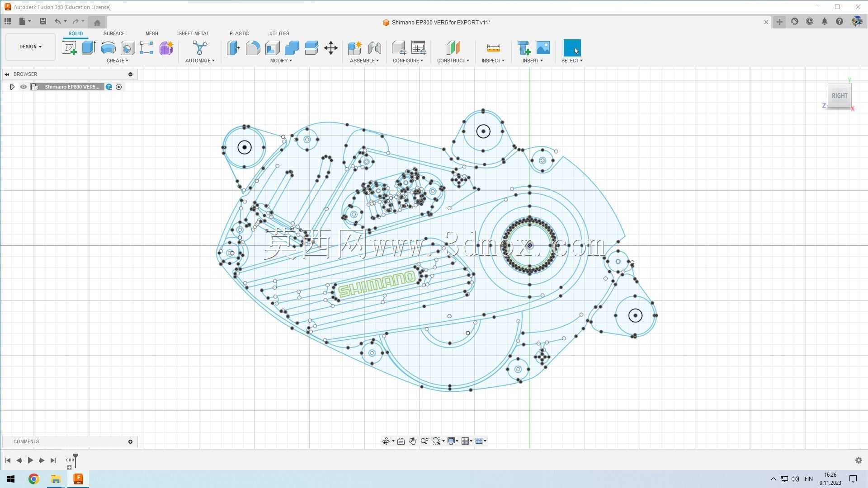The height and width of the screenshot is (488, 868).
Task: Select the Offset Plane construct tool
Action: [453, 48]
